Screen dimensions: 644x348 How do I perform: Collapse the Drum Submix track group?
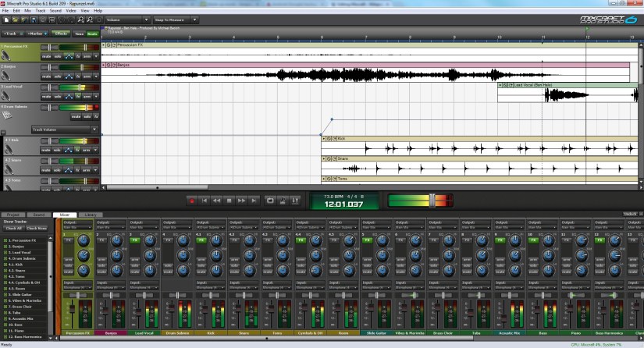pos(2,132)
